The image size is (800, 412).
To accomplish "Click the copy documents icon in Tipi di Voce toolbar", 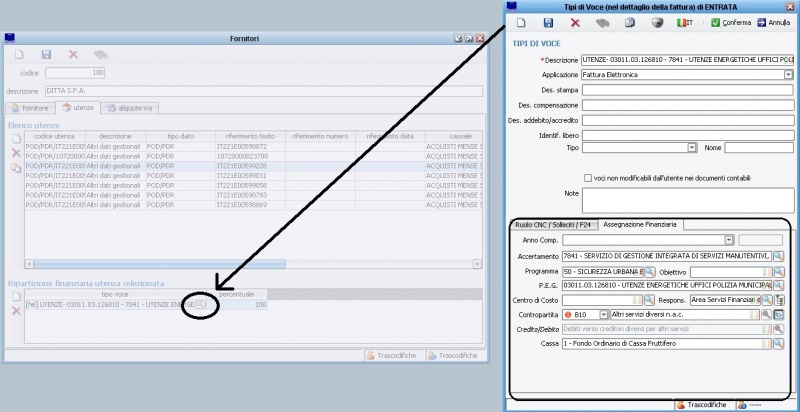I will (x=630, y=23).
